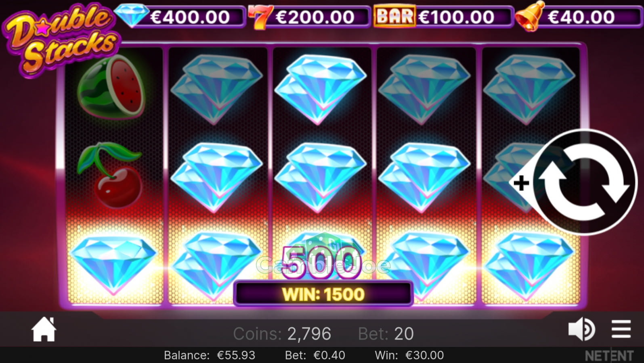The width and height of the screenshot is (644, 363).
Task: Select the golden bell €40.00 paytable entry
Action: (x=578, y=17)
